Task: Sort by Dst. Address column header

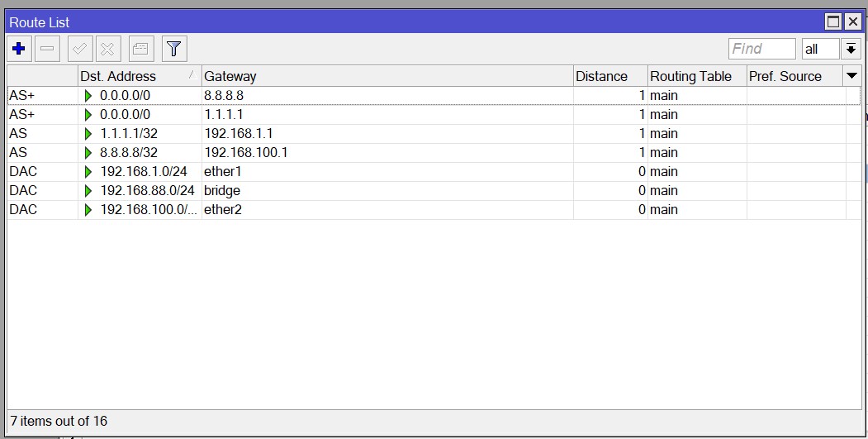Action: tap(132, 76)
